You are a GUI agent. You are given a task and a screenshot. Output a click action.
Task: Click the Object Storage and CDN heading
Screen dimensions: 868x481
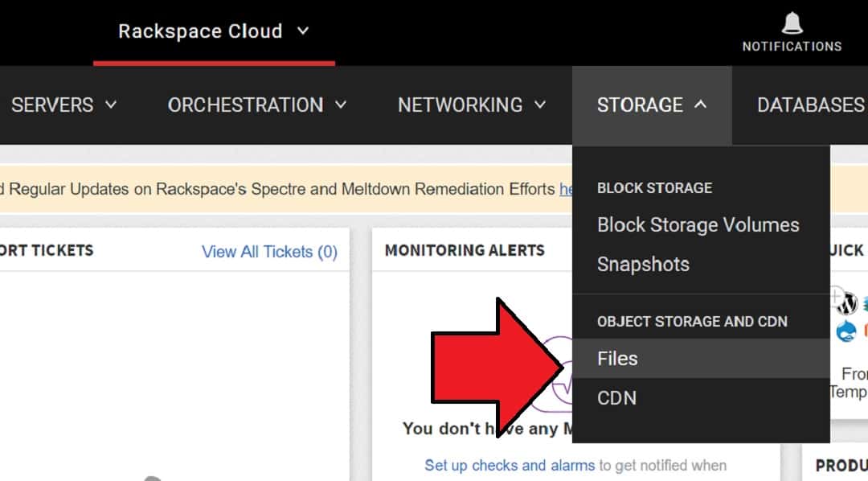pyautogui.click(x=692, y=322)
